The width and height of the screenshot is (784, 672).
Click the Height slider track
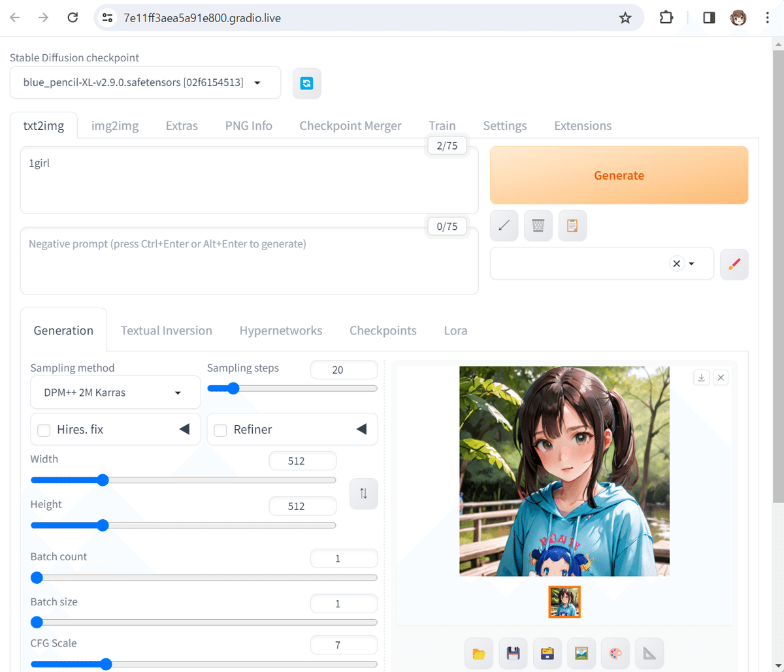point(183,525)
